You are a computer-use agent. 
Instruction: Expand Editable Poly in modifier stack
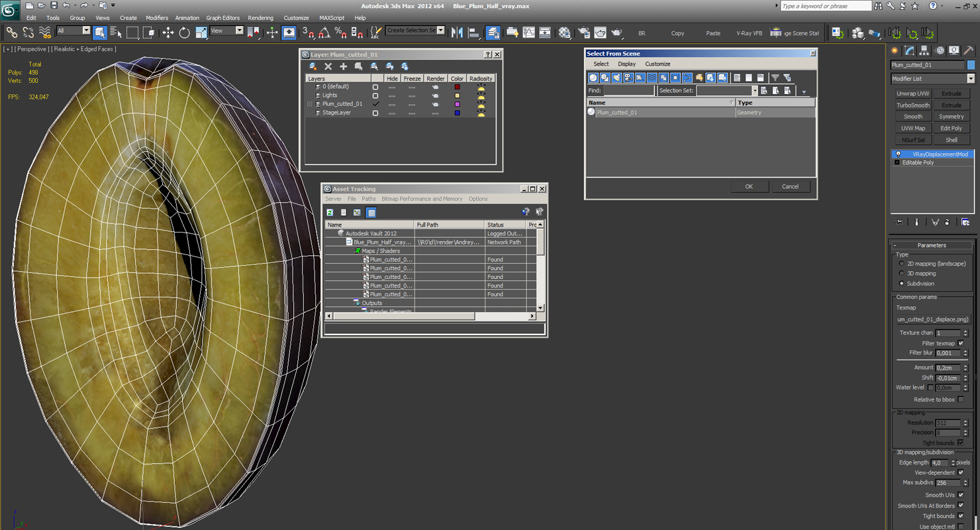[897, 162]
